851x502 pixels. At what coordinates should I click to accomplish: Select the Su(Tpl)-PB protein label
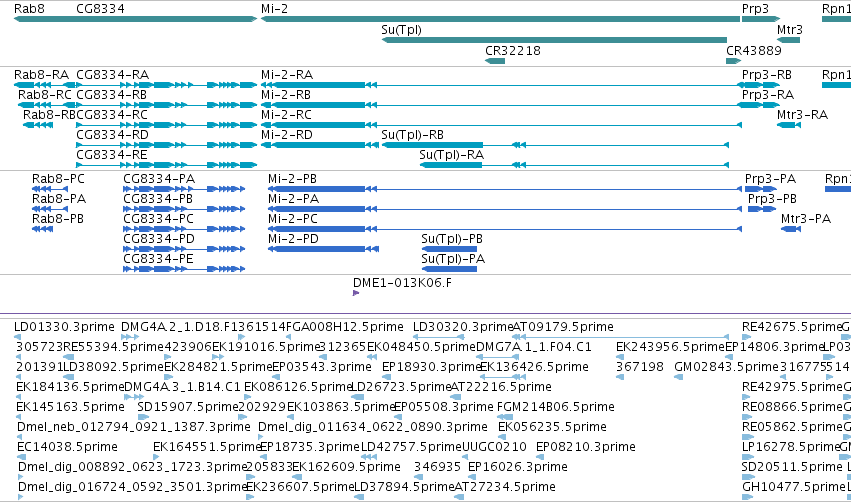tap(452, 239)
